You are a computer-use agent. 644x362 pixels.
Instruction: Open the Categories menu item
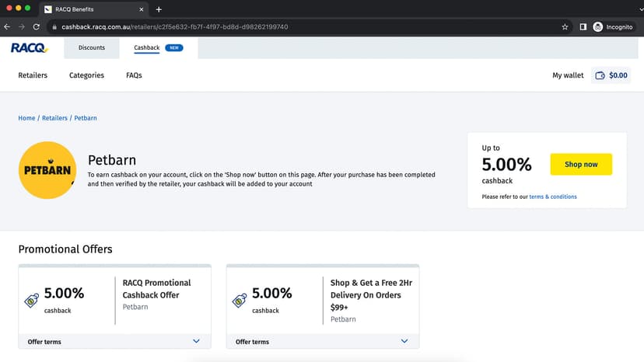[86, 75]
